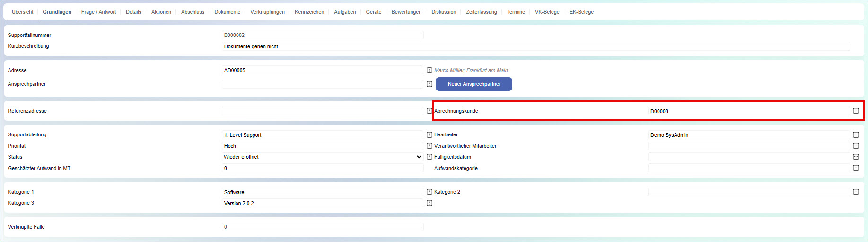This screenshot has width=868, height=242.
Task: Go to the Dokumente tab
Action: [227, 12]
